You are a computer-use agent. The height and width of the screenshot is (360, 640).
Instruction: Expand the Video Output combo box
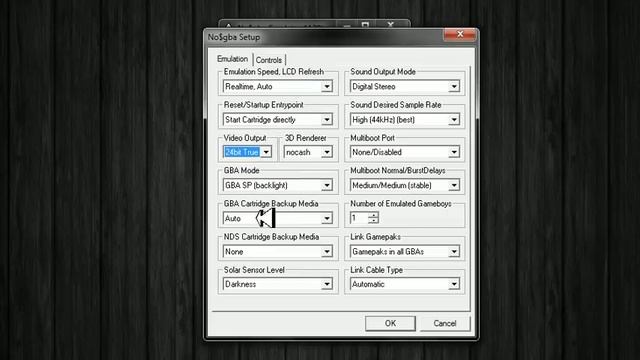[x=266, y=152]
